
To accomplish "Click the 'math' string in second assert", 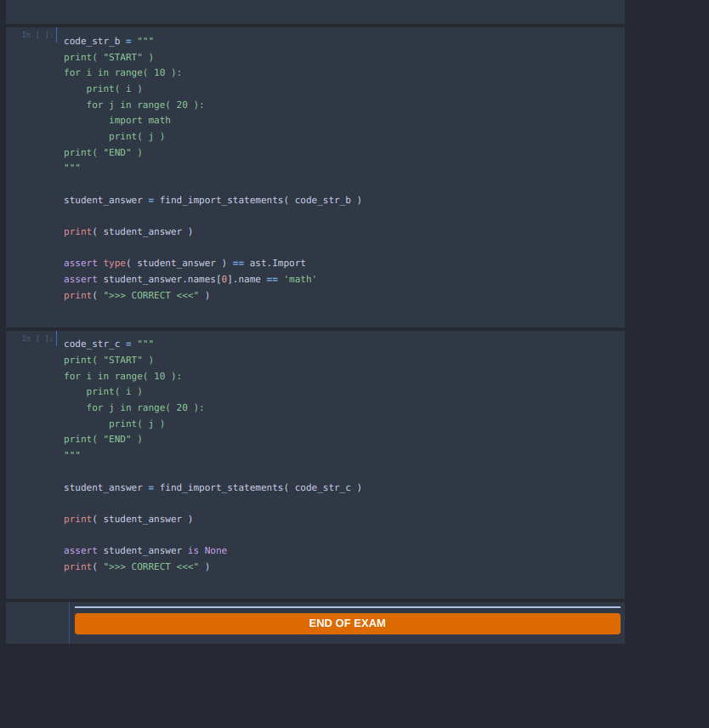I will pyautogui.click(x=300, y=280).
